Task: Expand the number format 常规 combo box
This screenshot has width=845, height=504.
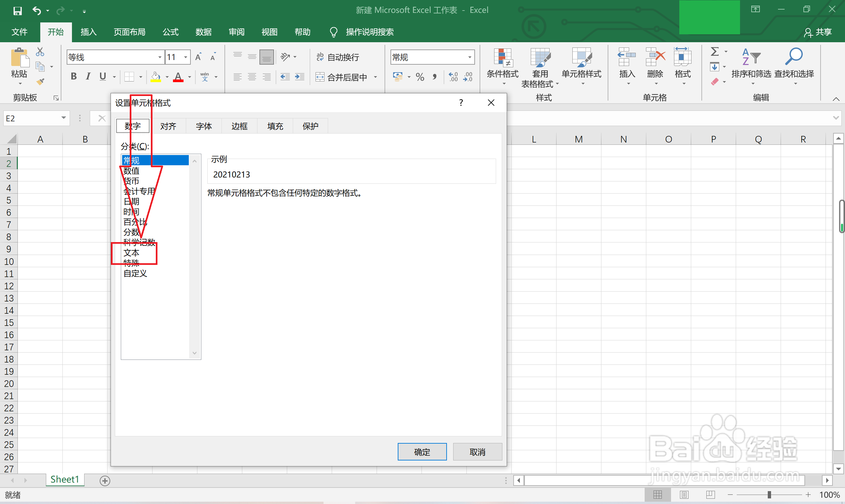Action: 470,57
